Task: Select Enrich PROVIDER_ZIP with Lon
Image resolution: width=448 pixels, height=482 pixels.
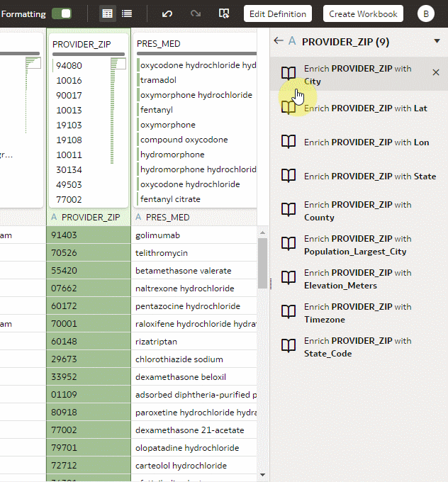Action: click(359, 142)
